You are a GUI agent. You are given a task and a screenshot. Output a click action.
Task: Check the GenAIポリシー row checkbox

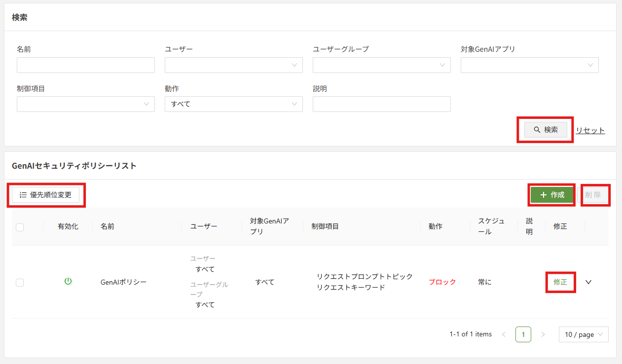tap(20, 283)
